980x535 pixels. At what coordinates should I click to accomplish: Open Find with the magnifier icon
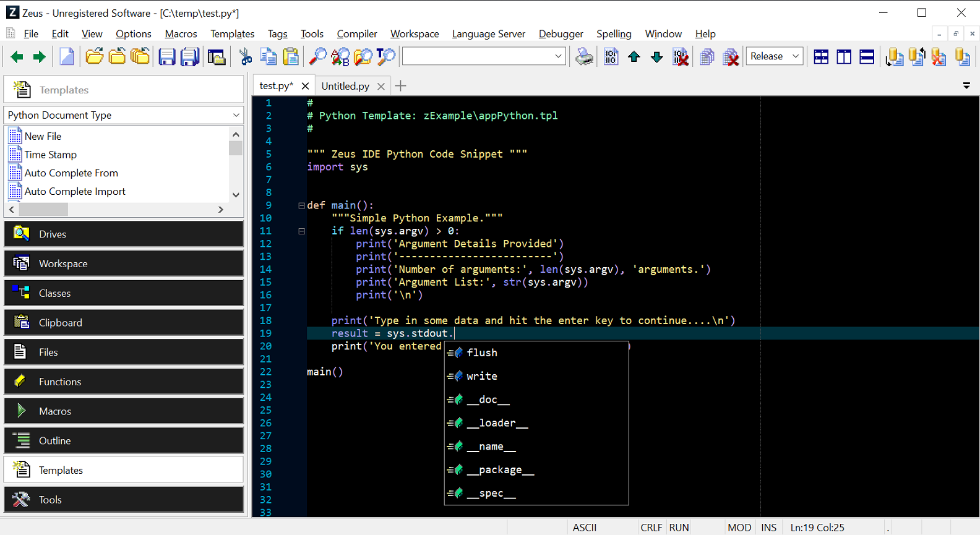click(317, 57)
